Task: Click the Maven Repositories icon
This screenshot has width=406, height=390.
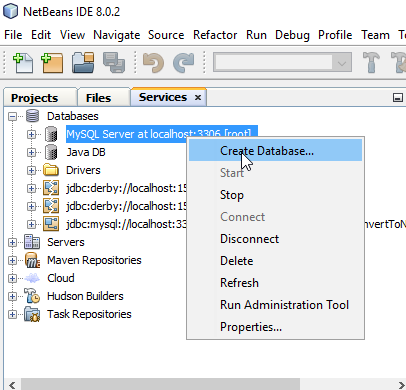Action: pos(32,260)
